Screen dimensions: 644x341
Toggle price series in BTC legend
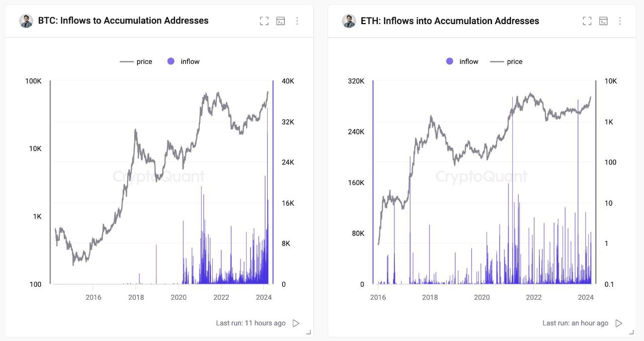pos(136,61)
